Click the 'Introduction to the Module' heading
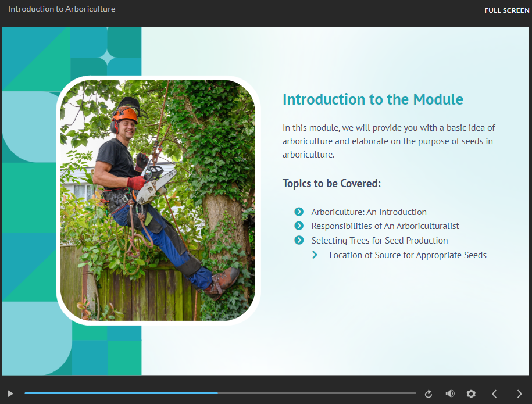532x404 pixels. pos(373,99)
